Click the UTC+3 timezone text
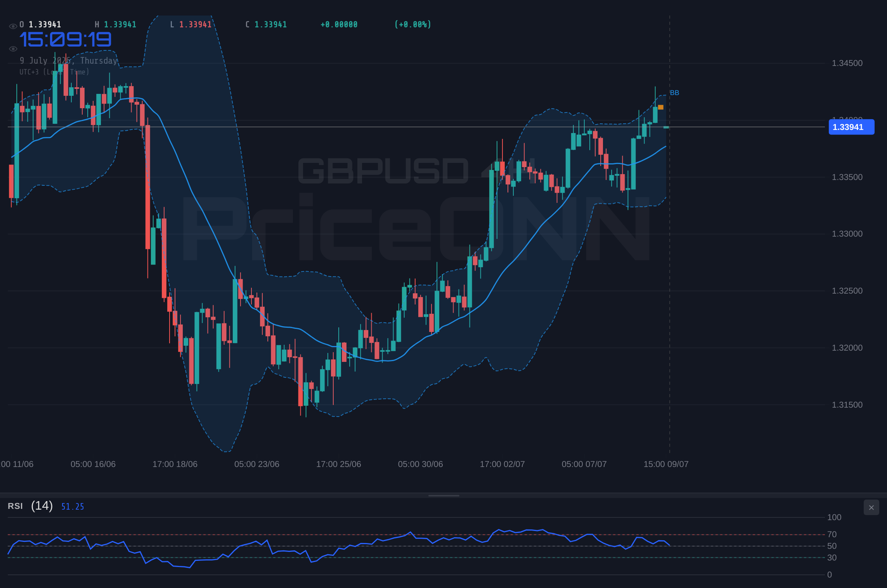Viewport: 887px width, 588px height. tap(54, 72)
